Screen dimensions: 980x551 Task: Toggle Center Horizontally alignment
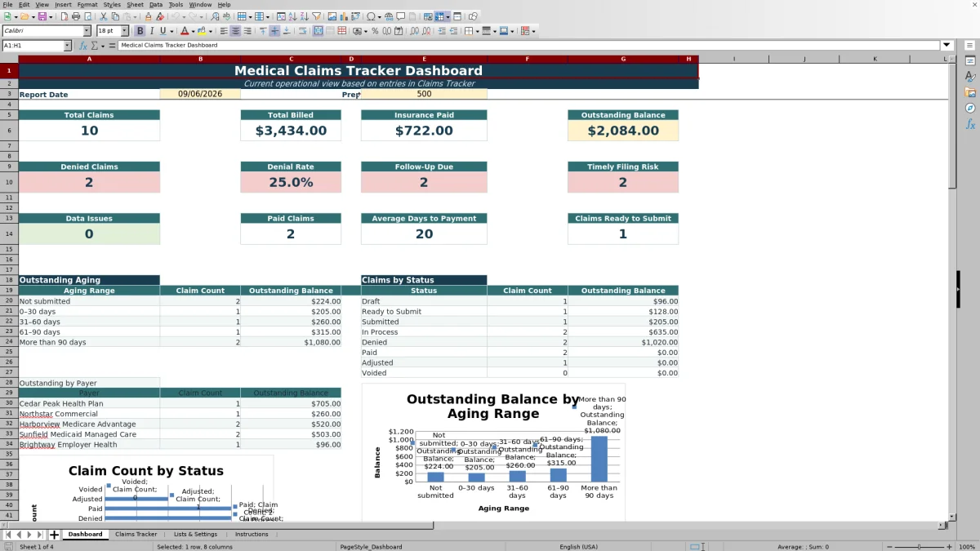tap(235, 31)
